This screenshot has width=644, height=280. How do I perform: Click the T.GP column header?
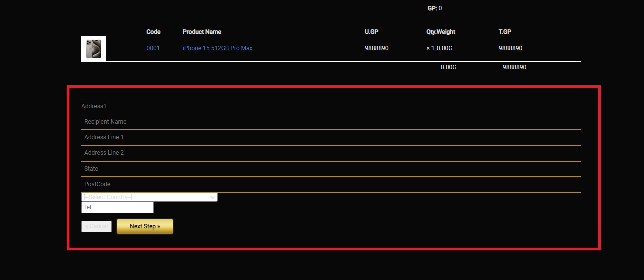[x=505, y=32]
